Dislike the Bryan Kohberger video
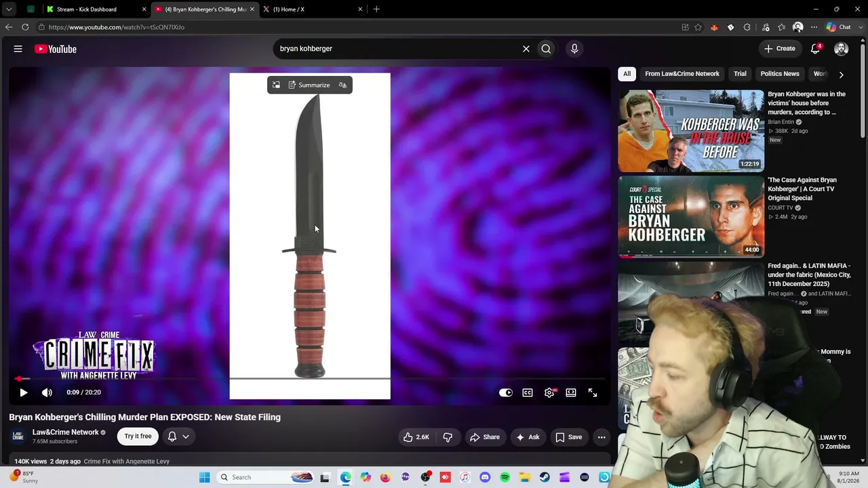 (448, 437)
